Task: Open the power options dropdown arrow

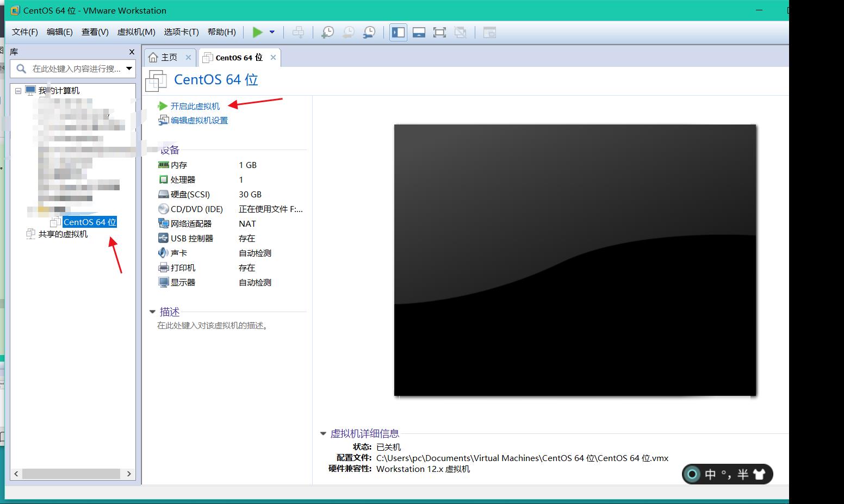Action: [272, 33]
